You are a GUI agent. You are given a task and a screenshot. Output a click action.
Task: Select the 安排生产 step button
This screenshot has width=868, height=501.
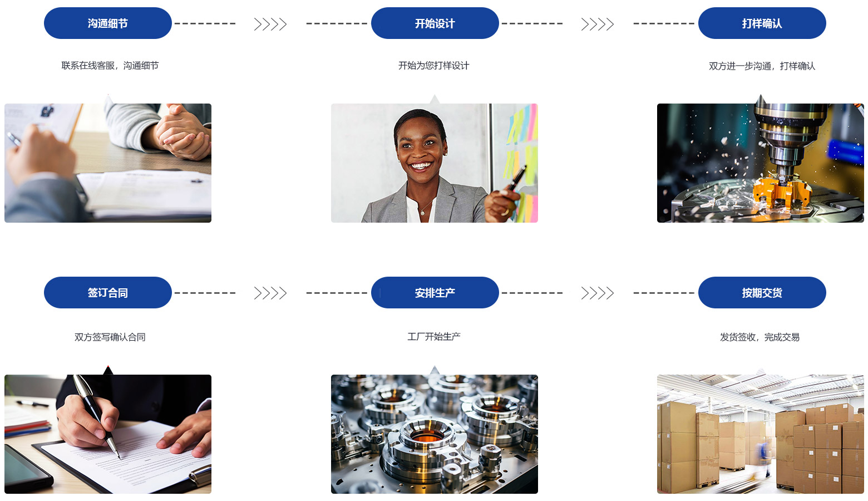coord(435,293)
